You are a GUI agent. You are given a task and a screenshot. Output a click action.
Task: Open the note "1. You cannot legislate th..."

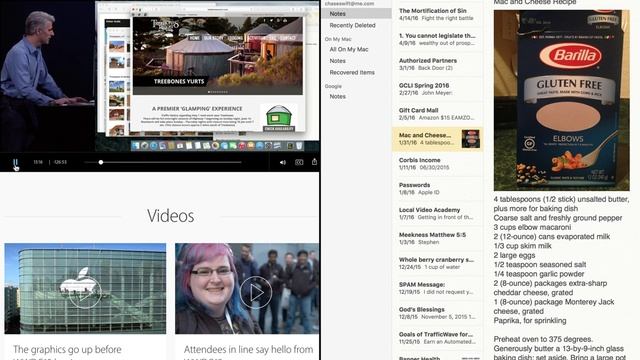[438, 39]
